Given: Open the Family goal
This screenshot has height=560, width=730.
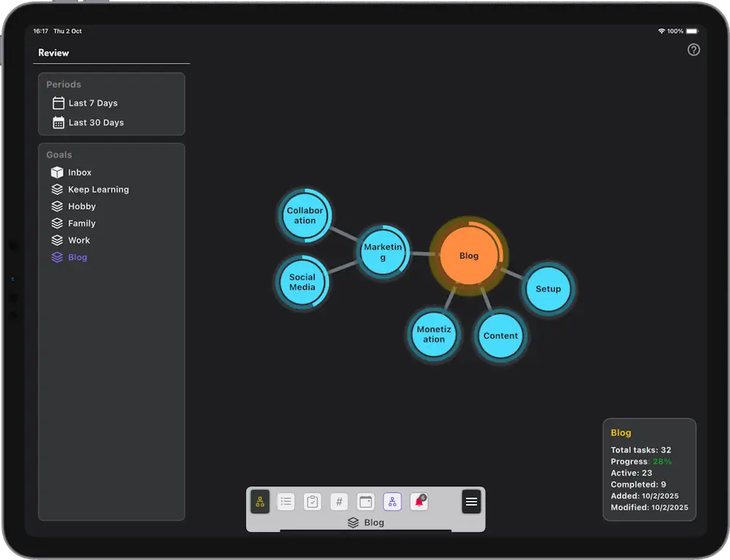Looking at the screenshot, I should click(x=82, y=223).
